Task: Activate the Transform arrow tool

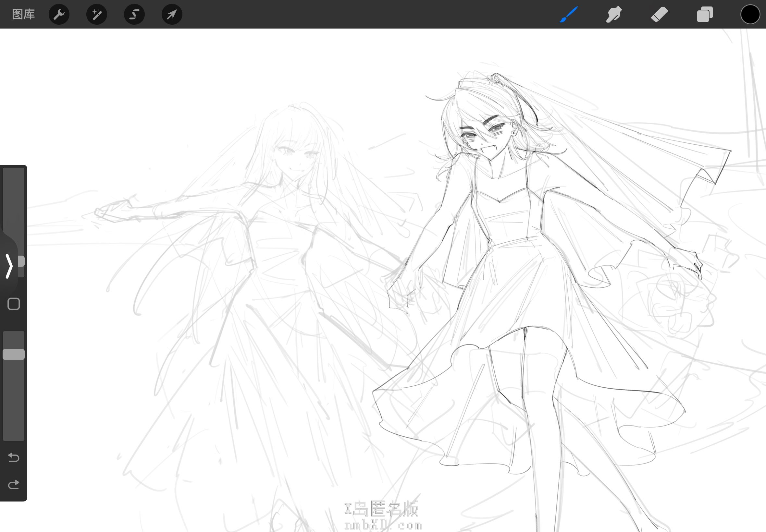Action: point(172,14)
